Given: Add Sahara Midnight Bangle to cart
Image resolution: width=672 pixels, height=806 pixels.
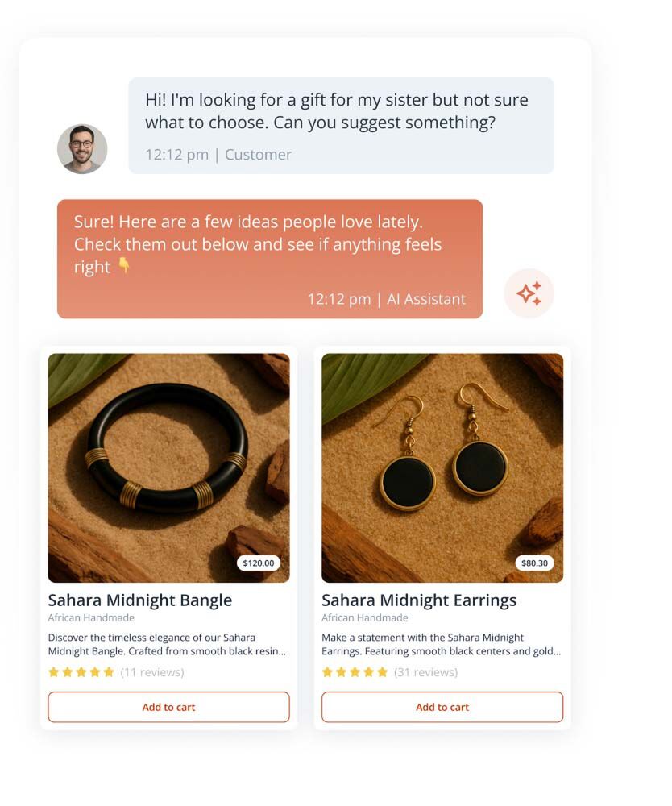Looking at the screenshot, I should coord(168,707).
